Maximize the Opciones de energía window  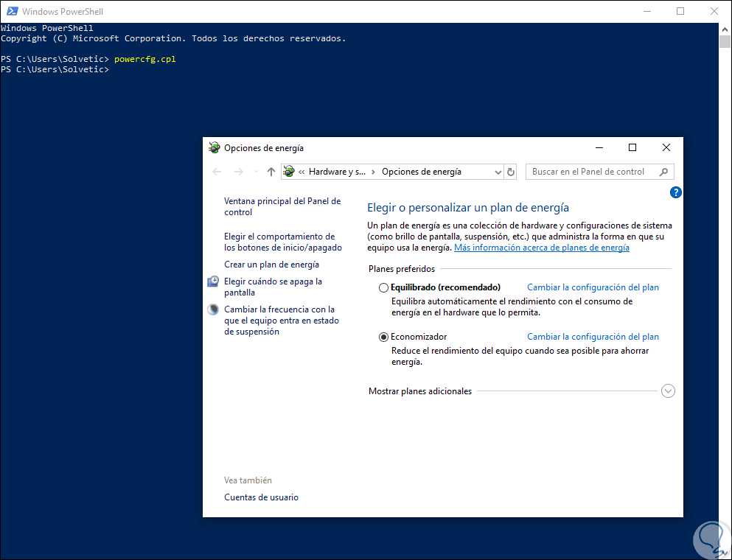click(632, 147)
